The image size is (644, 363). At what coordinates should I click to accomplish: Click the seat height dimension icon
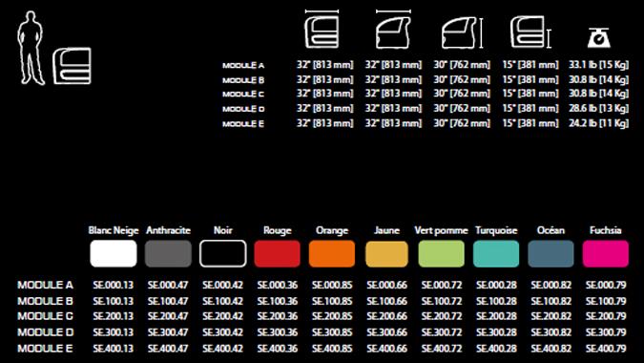530,32
